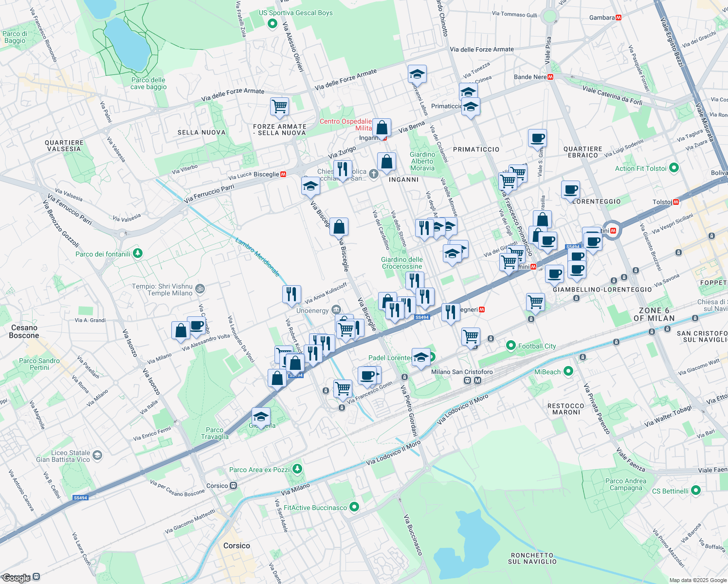
Task: Select the shopping bag pin beside Inganni station
Action: 383,128
